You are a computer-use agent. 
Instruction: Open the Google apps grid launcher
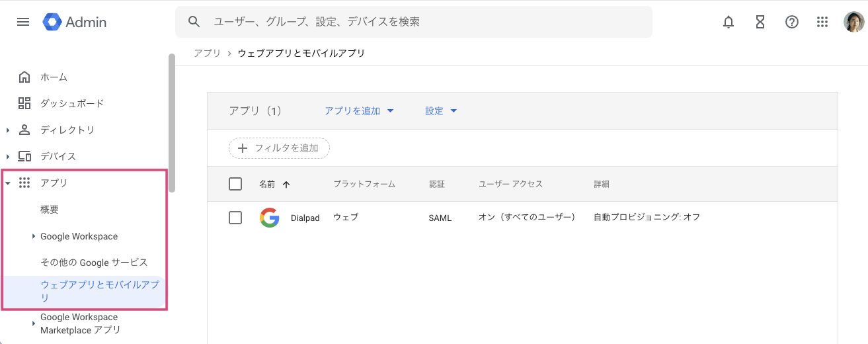pyautogui.click(x=822, y=22)
